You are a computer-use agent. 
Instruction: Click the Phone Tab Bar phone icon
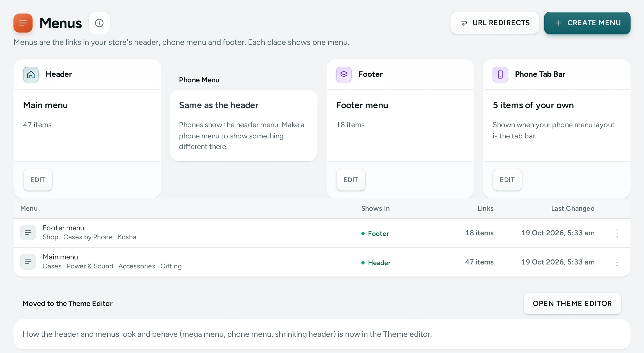coord(500,75)
